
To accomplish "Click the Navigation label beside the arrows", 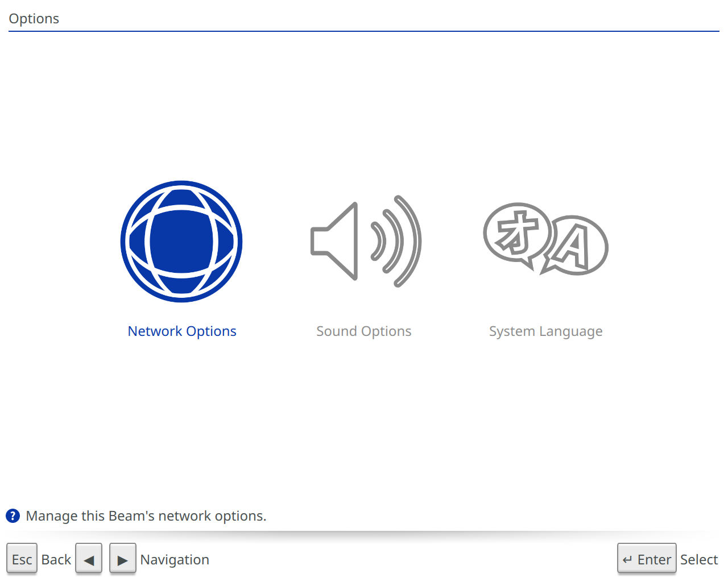I will (x=175, y=560).
